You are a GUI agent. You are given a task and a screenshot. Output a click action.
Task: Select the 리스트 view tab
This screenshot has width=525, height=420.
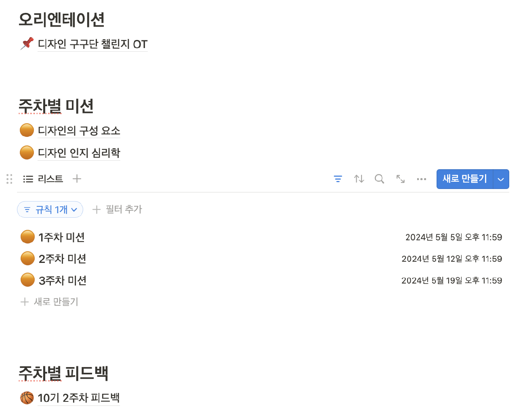click(x=44, y=179)
